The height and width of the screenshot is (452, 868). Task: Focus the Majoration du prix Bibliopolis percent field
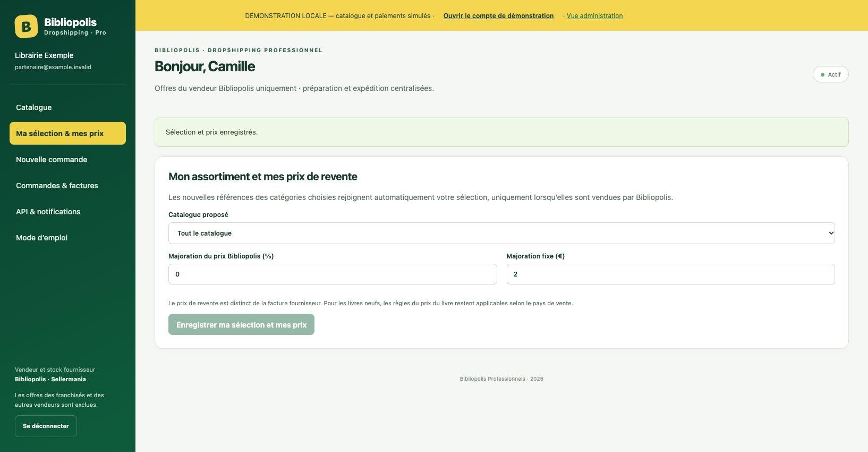coord(333,274)
